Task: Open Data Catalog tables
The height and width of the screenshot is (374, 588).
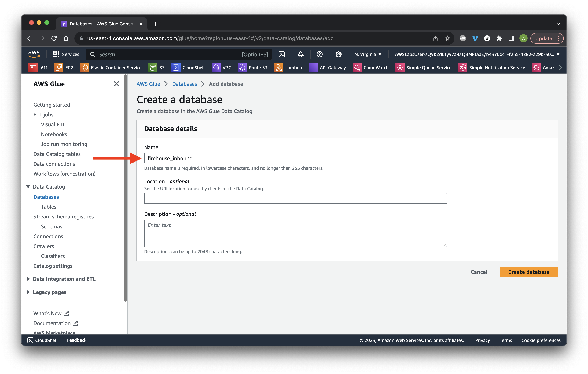Action: (x=57, y=154)
